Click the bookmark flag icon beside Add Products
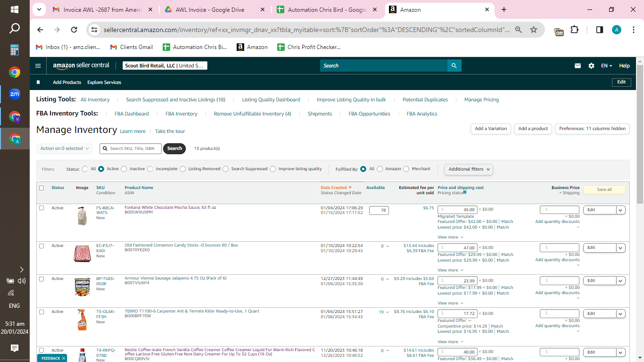 pyautogui.click(x=38, y=82)
